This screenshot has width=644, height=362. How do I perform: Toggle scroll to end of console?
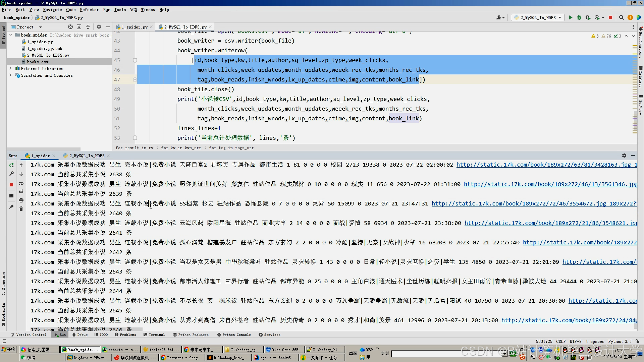(21, 191)
